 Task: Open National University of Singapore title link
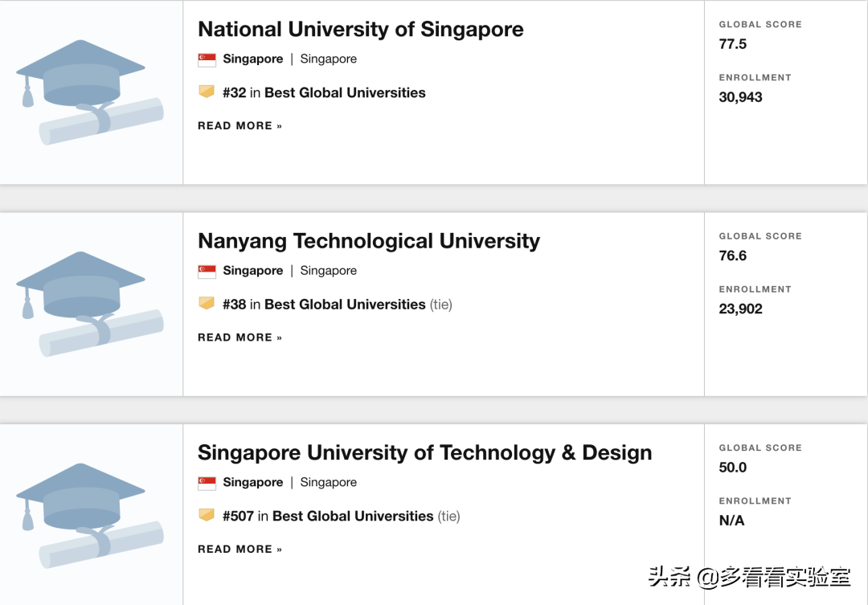coord(360,30)
